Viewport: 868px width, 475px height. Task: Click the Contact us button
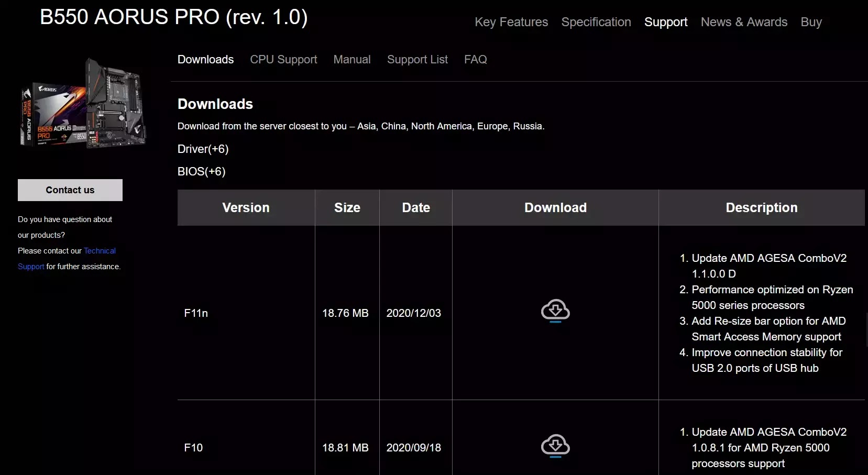click(x=70, y=190)
